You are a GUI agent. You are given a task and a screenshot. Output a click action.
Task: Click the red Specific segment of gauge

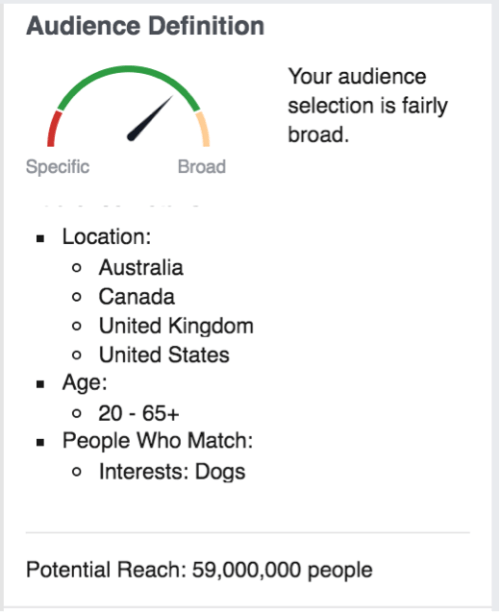53,129
